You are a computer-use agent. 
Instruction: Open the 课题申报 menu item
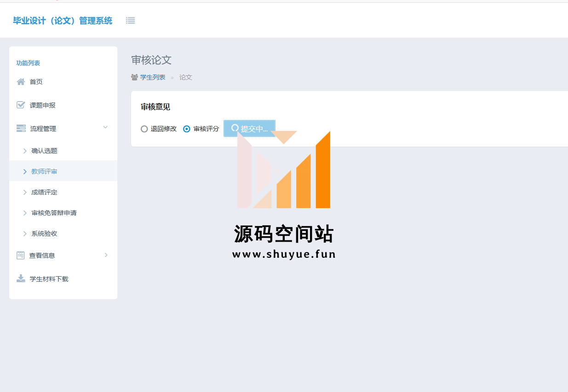pyautogui.click(x=63, y=105)
